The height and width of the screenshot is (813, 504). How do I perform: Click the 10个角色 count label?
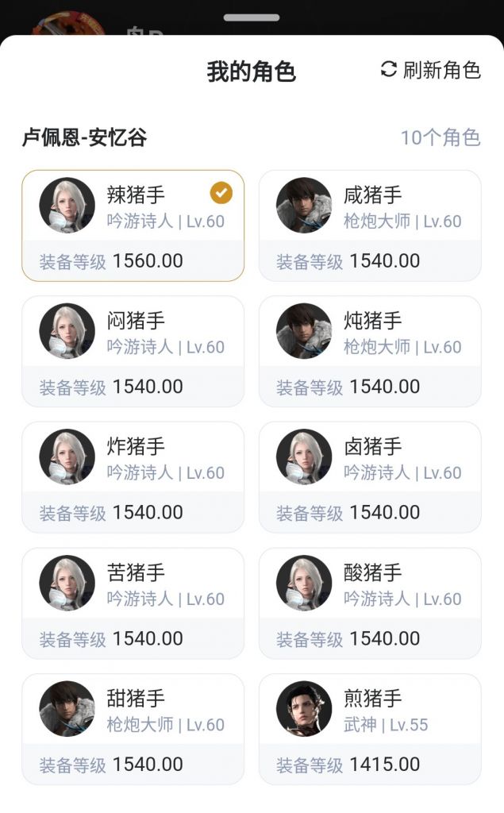[x=440, y=137]
